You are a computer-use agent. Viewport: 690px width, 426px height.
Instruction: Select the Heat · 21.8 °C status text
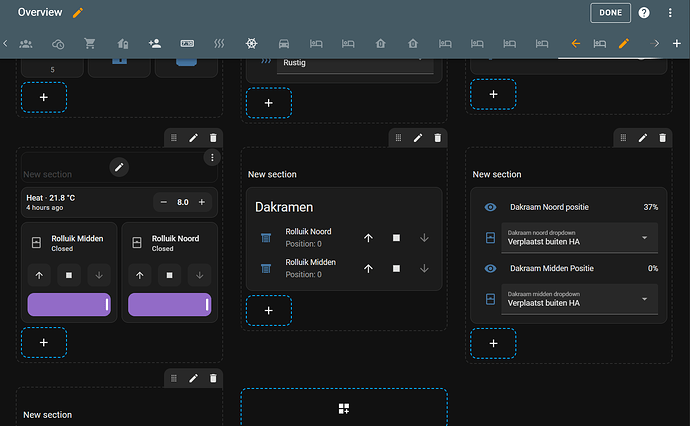(51, 198)
